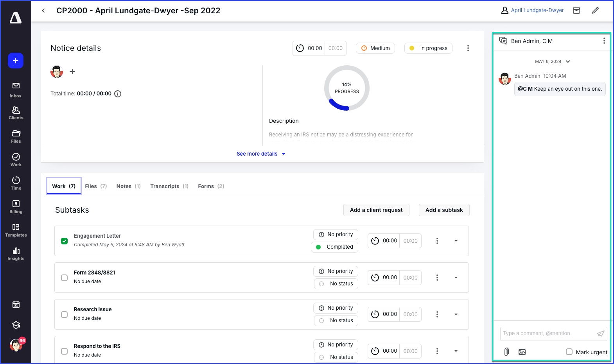The image size is (614, 364).
Task: Open the calendar icon in sidebar
Action: tap(16, 305)
